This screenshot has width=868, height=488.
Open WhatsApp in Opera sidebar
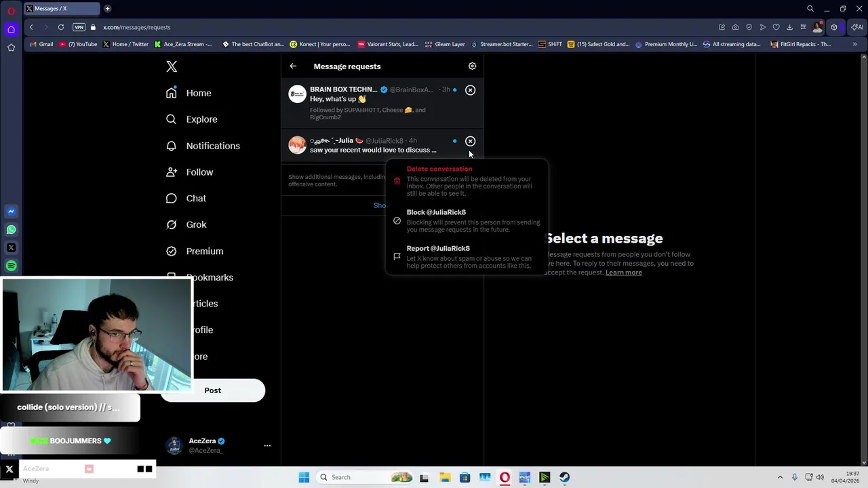[11, 230]
